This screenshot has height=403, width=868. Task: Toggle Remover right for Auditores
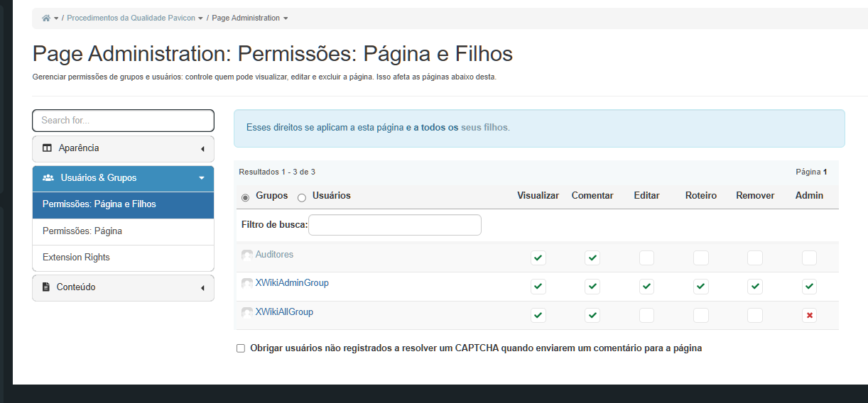point(755,258)
